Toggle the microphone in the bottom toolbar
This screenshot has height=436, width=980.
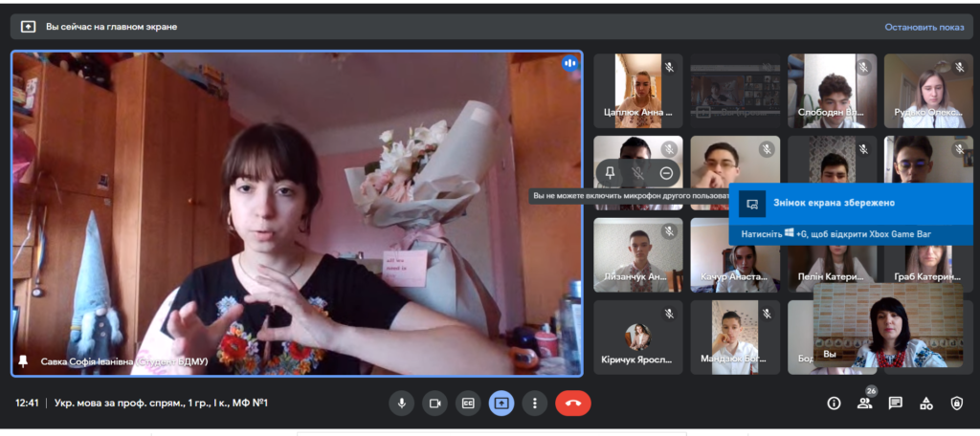tap(402, 403)
